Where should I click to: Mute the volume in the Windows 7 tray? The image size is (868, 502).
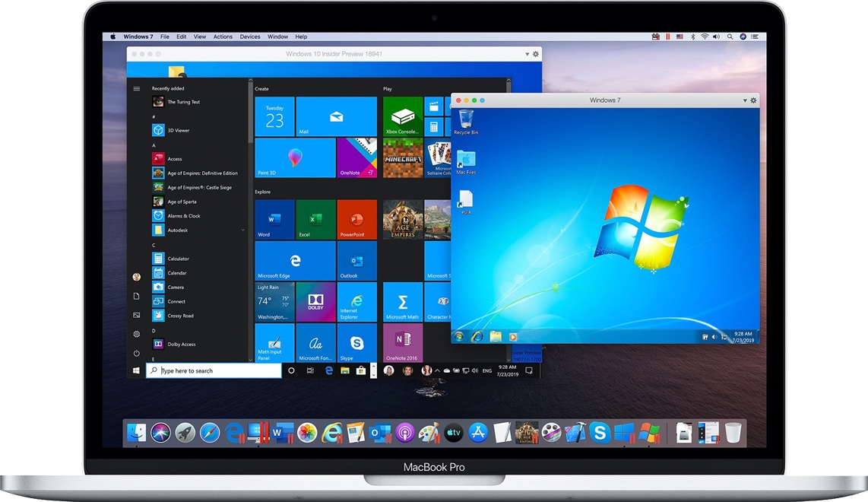[x=714, y=335]
